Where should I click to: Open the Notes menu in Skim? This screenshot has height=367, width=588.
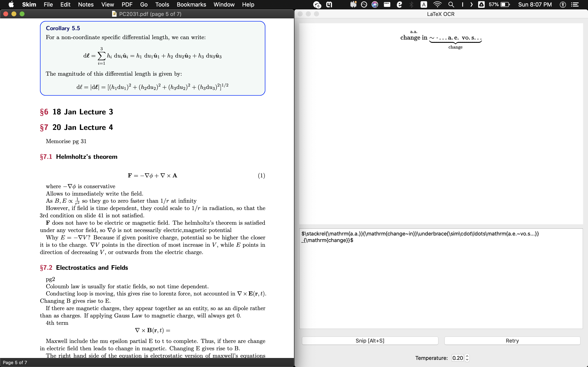[86, 5]
